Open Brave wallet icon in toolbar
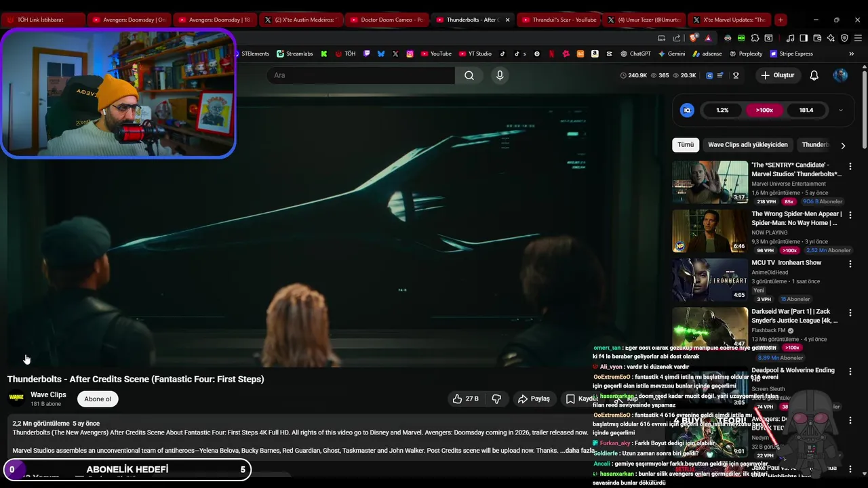This screenshot has width=868, height=488. coord(817,38)
